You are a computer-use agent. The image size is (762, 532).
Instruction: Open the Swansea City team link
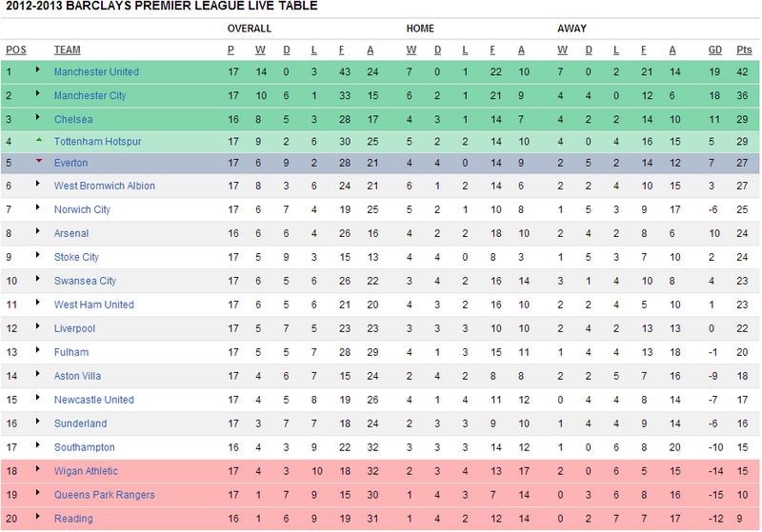(x=85, y=281)
